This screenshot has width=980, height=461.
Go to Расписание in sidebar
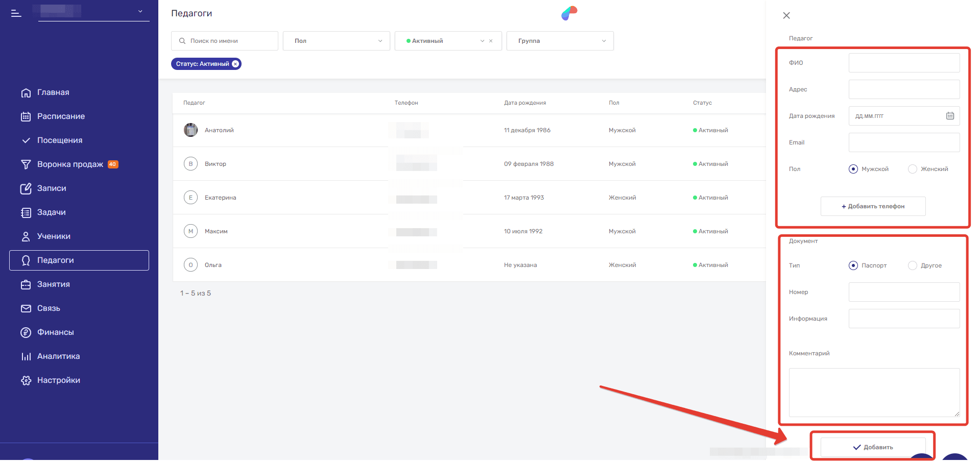[61, 116]
